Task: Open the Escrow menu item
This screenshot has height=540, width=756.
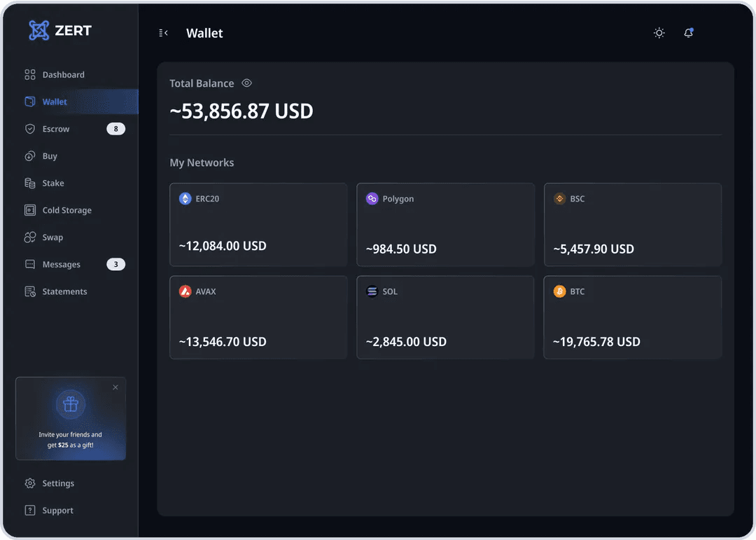Action: coord(56,129)
